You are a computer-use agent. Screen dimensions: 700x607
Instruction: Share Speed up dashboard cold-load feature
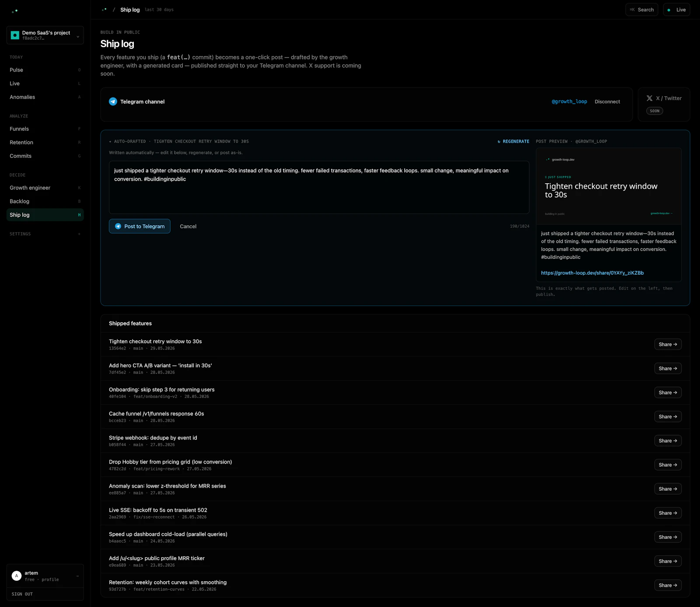[668, 537]
